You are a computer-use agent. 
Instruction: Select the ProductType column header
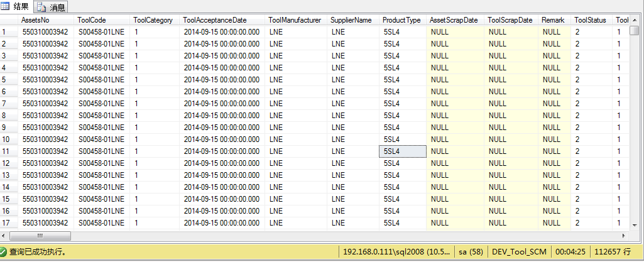[x=403, y=20]
